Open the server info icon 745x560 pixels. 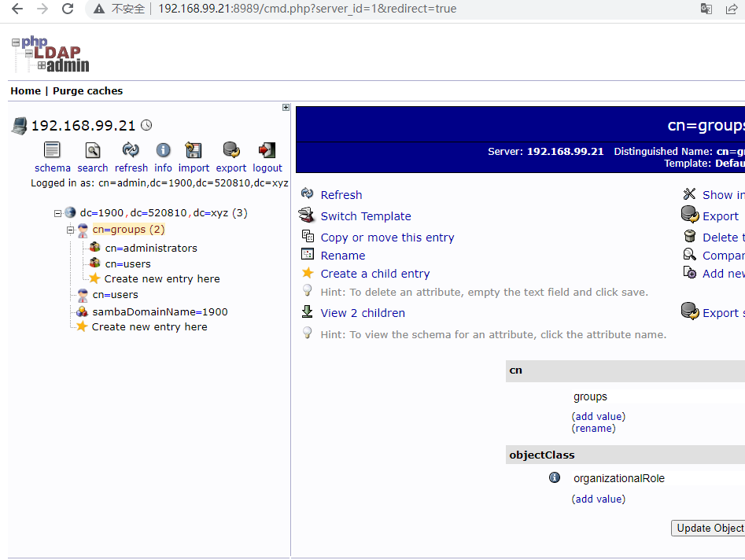click(163, 150)
